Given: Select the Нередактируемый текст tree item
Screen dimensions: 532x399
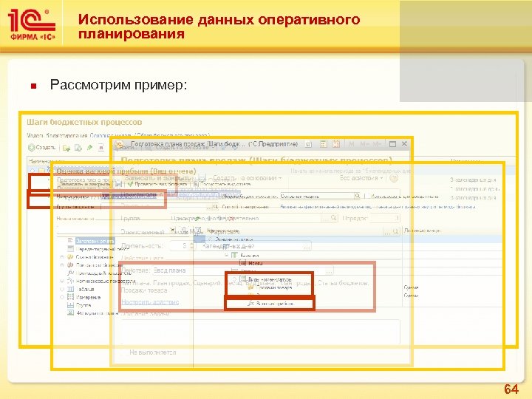Looking at the screenshot, I should pos(98,249).
